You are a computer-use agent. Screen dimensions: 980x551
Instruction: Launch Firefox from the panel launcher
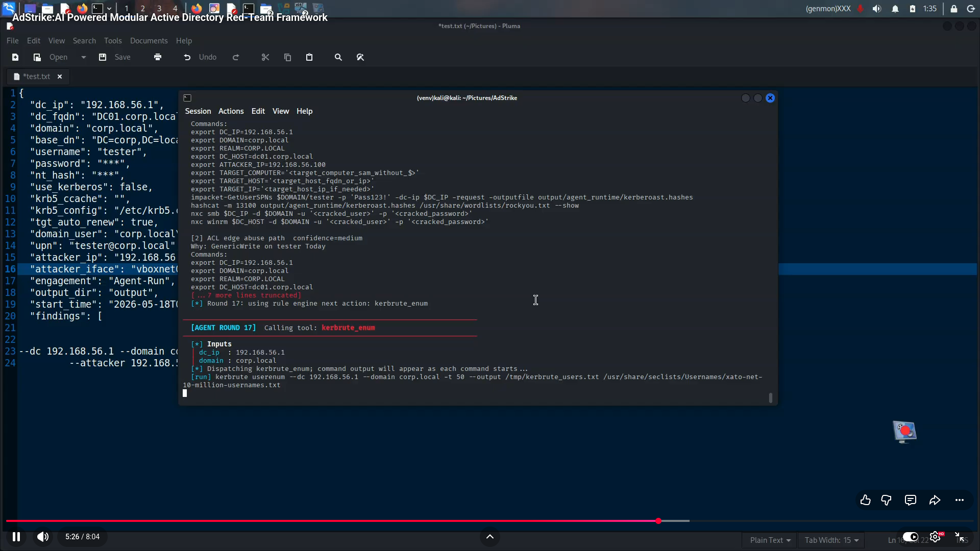[x=82, y=8]
